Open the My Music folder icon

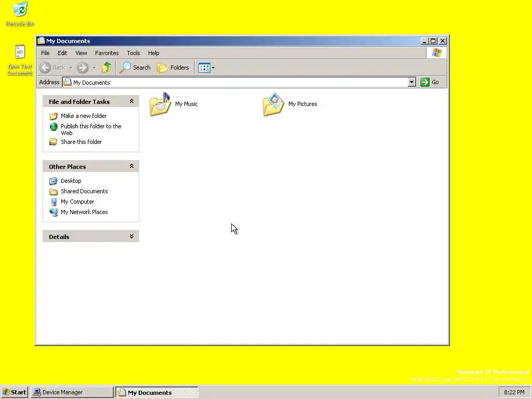point(160,104)
